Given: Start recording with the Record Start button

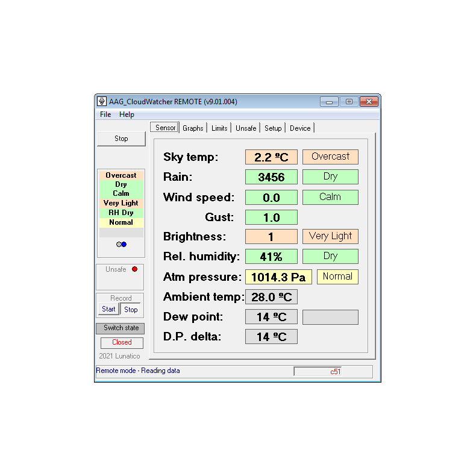Looking at the screenshot, I should (108, 309).
